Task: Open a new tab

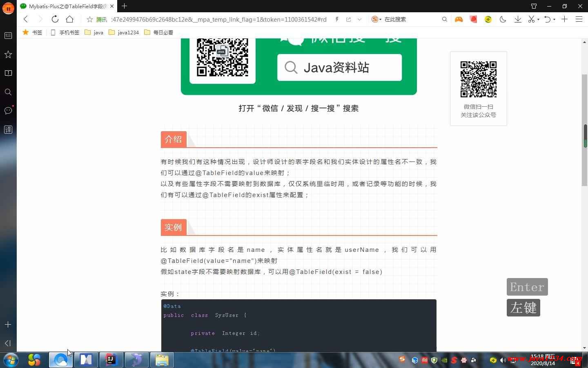Action: [x=124, y=6]
